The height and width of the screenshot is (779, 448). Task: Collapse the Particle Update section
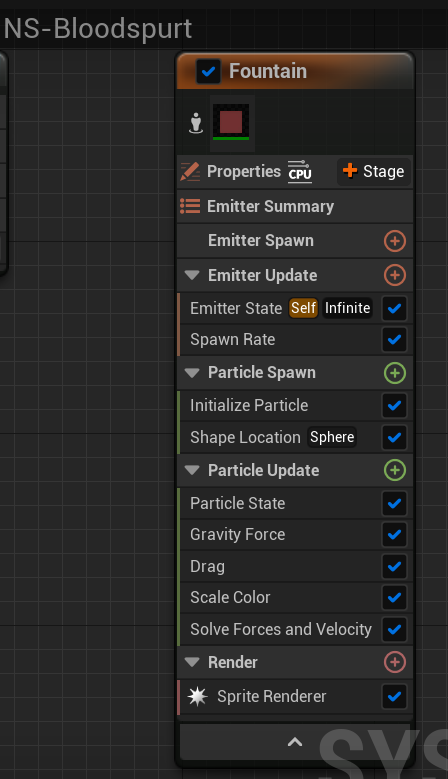pyautogui.click(x=192, y=470)
